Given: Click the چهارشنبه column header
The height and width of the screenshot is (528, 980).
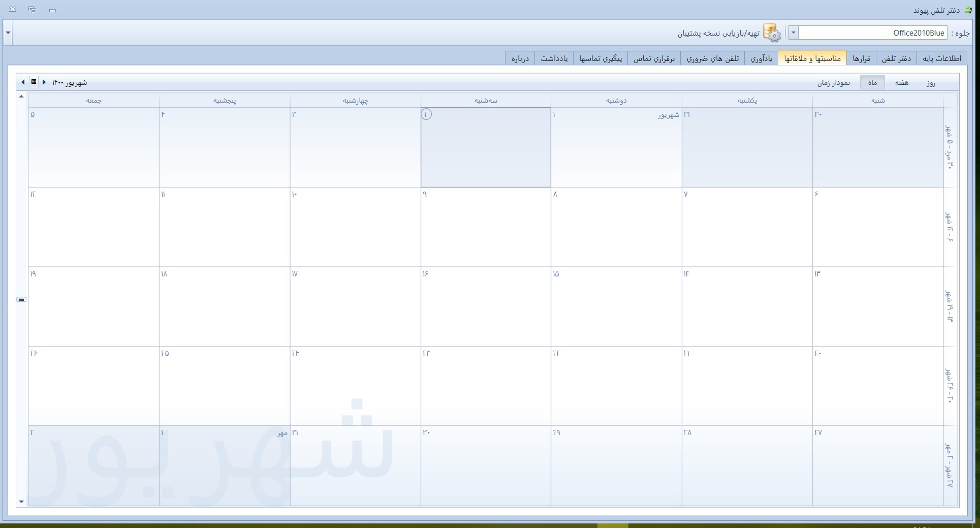Looking at the screenshot, I should (x=355, y=100).
